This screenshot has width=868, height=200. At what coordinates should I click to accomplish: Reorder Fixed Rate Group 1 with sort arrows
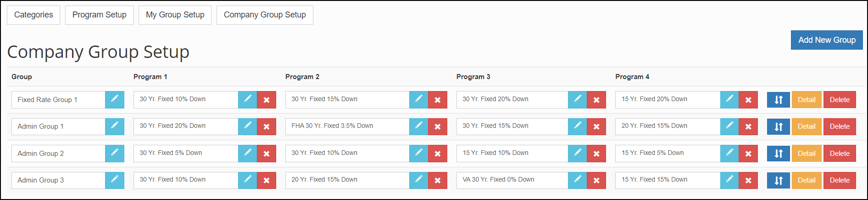click(x=779, y=100)
